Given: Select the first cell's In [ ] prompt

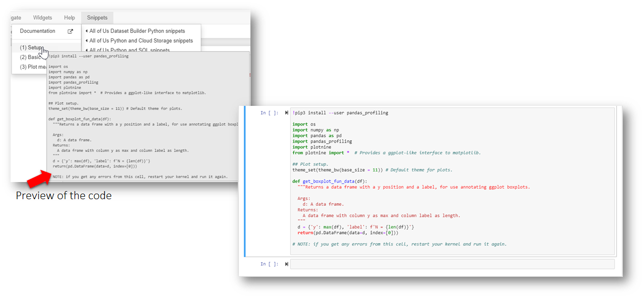Looking at the screenshot, I should [x=269, y=113].
